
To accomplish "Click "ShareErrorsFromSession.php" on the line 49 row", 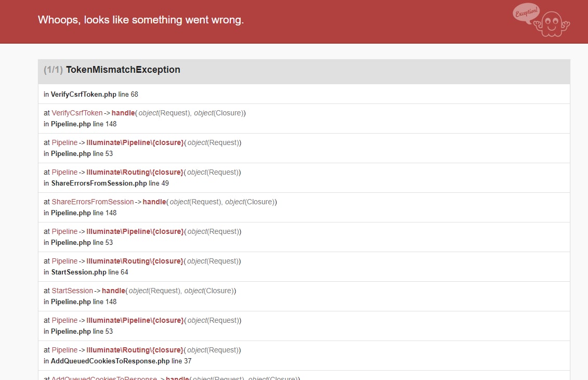I will coord(99,184).
